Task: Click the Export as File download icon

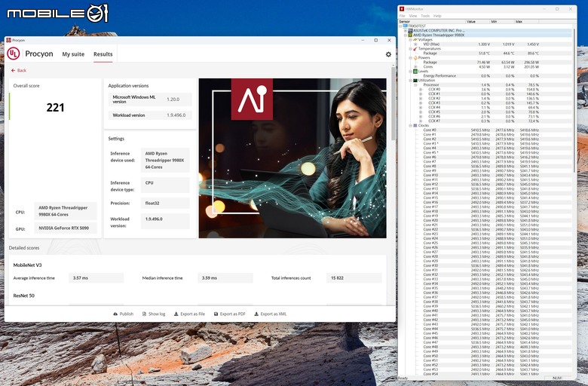Action: coord(176,314)
